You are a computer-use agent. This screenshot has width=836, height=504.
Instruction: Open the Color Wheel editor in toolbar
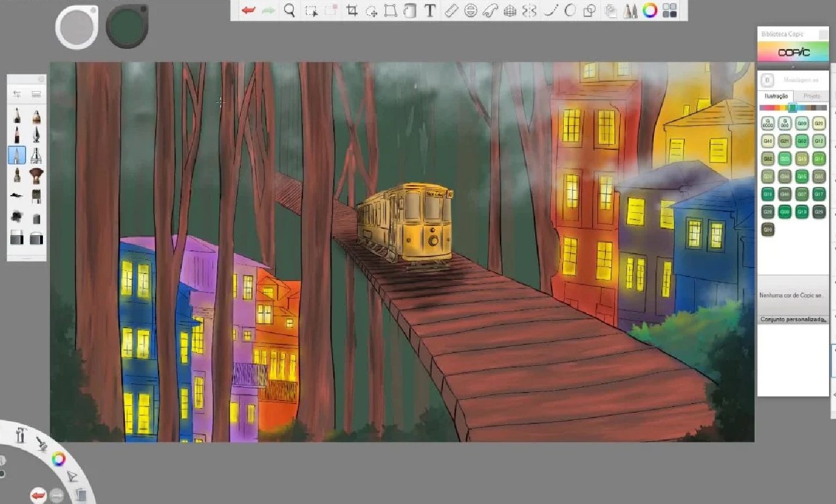650,10
